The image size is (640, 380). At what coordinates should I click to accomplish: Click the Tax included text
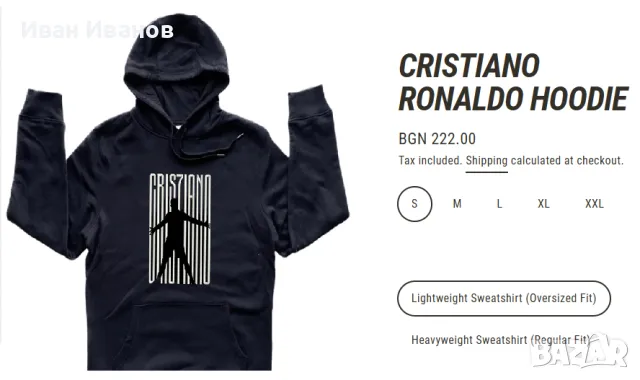pyautogui.click(x=430, y=160)
